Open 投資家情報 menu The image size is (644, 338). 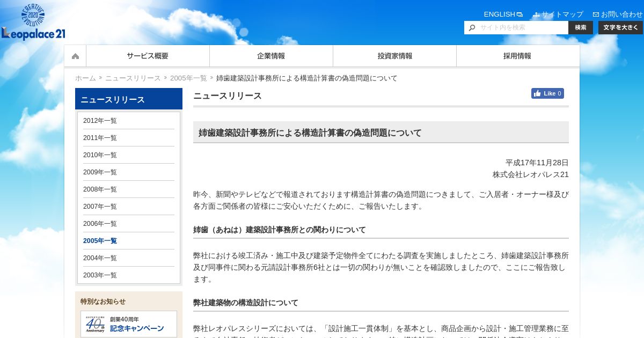point(394,56)
